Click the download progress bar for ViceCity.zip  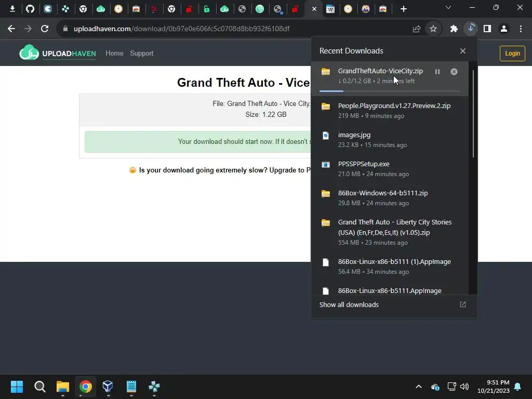[x=390, y=91]
